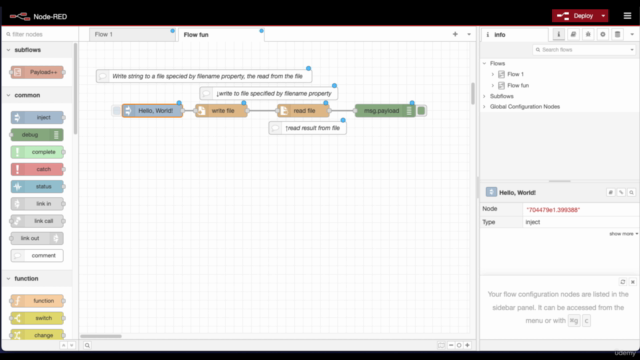Open the debug messages bug sidebar tab
Image resolution: width=640 pixels, height=360 pixels.
tap(588, 35)
